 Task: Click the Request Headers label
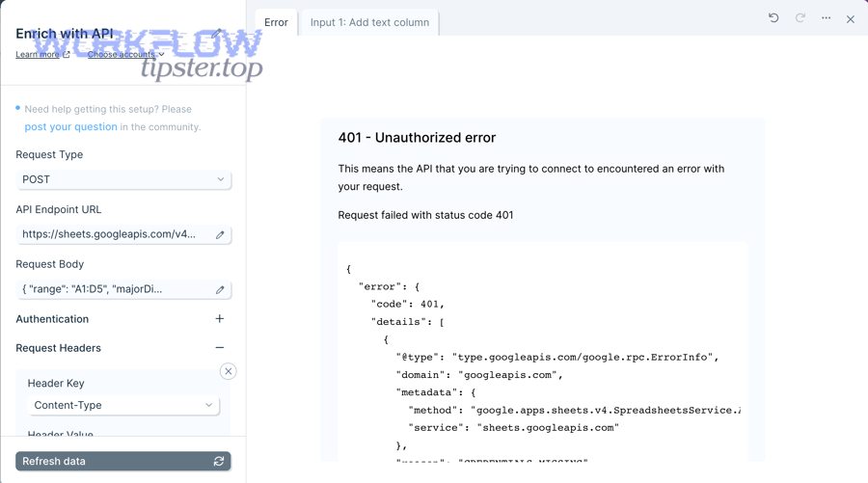tap(58, 348)
